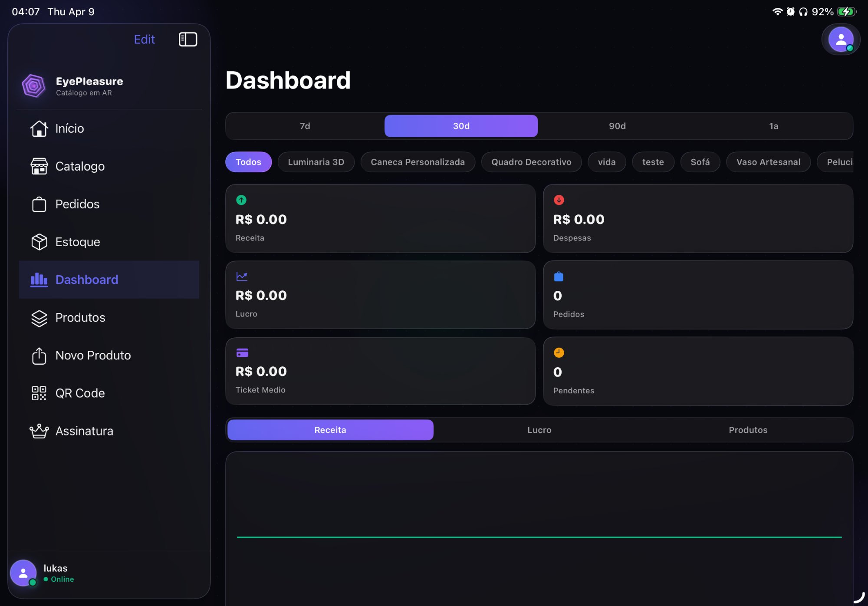Switch chart to Produtos tab

click(x=748, y=430)
